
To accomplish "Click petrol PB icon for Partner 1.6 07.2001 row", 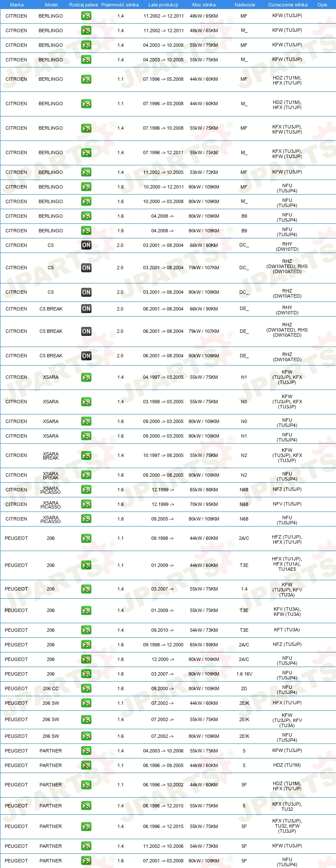I will click(86, 861).
